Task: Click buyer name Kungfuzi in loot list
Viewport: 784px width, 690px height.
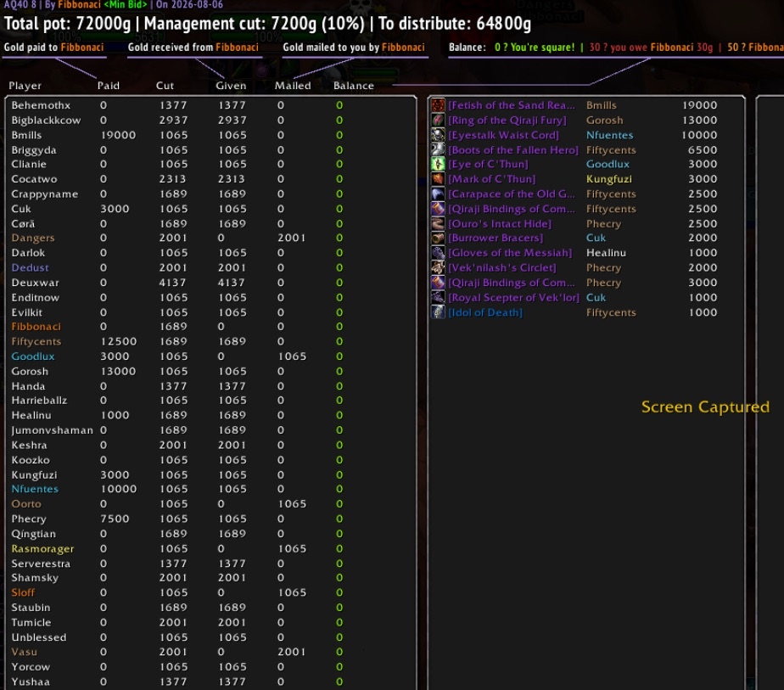Action: [x=609, y=179]
